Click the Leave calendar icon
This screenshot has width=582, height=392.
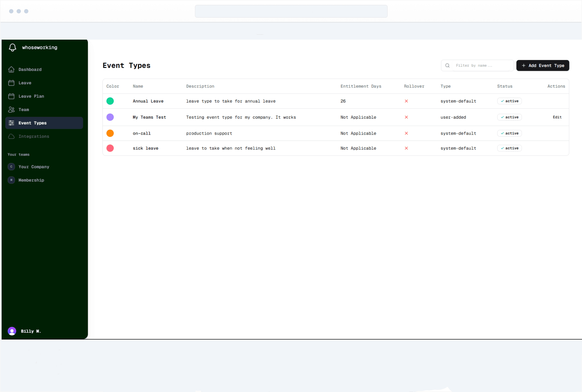pyautogui.click(x=11, y=83)
